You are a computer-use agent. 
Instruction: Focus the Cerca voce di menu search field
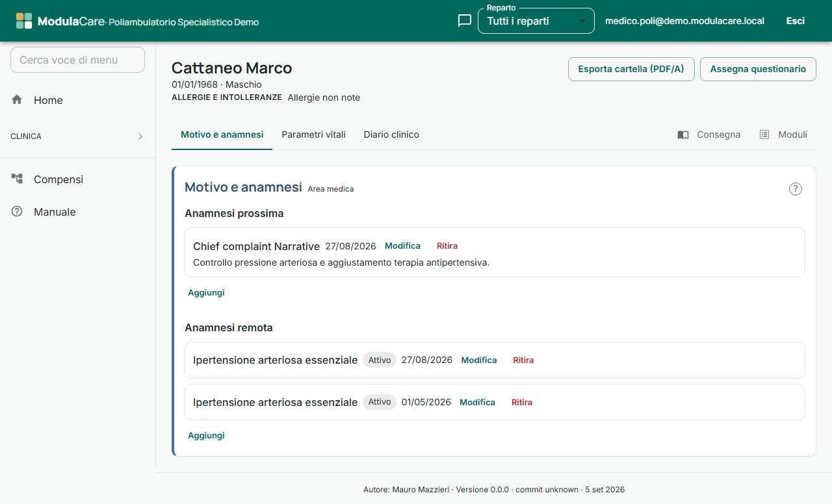(77, 60)
